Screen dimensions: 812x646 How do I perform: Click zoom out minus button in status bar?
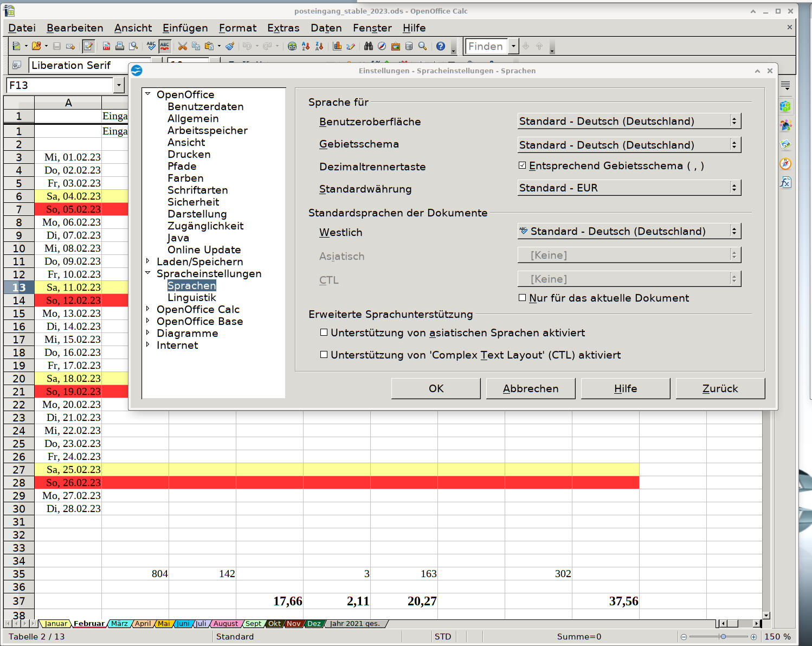click(x=684, y=637)
